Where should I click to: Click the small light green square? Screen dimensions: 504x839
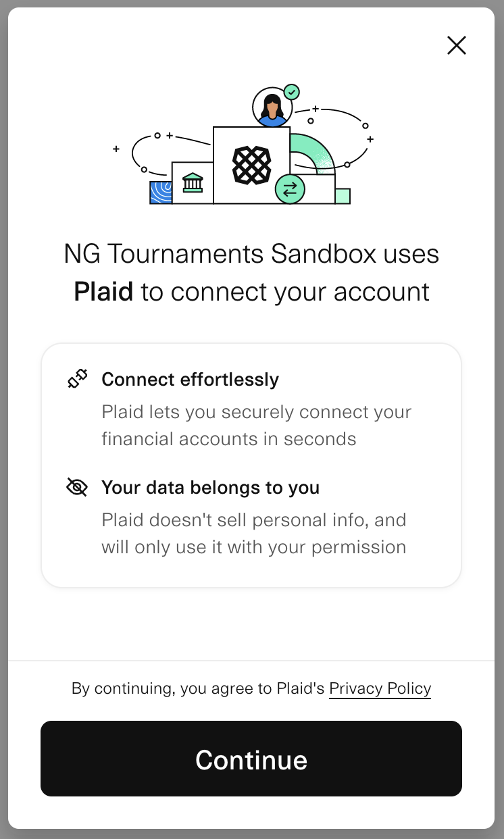(343, 196)
